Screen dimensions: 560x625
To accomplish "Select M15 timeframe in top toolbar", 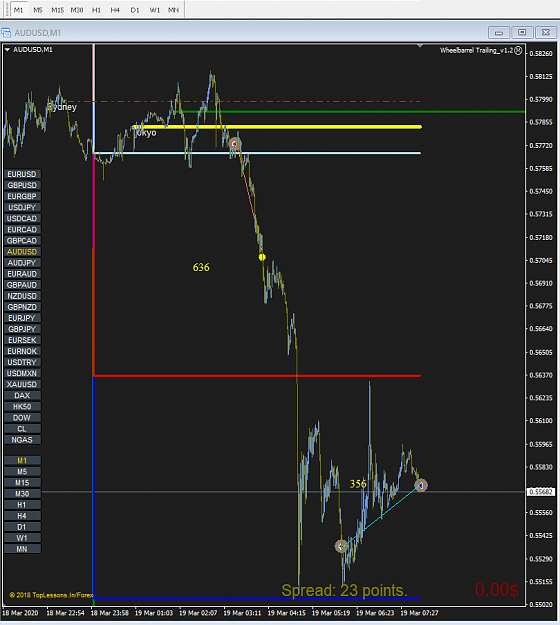I will coord(57,10).
